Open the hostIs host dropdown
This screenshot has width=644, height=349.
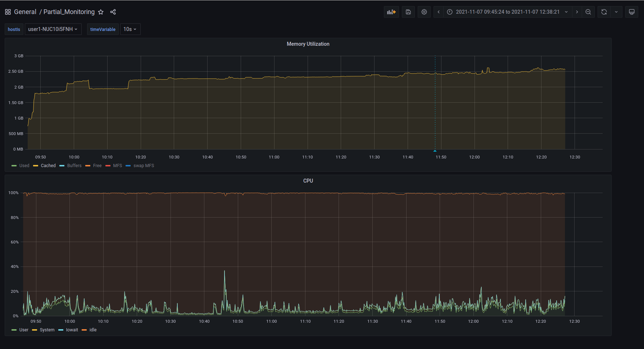point(53,29)
